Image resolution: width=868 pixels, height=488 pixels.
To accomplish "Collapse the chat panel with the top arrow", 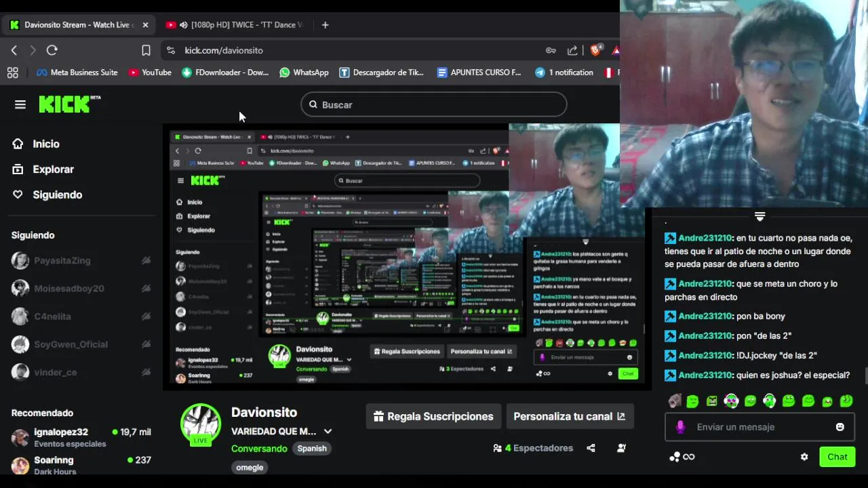I will [759, 216].
